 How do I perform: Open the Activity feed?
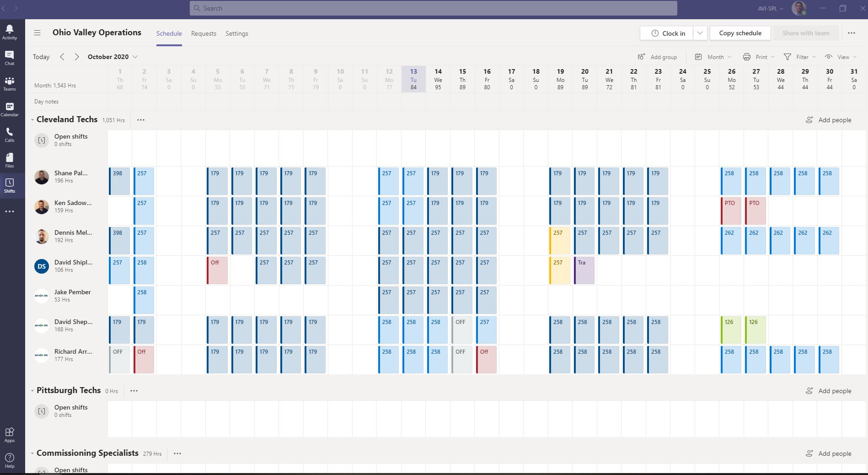coord(10,31)
